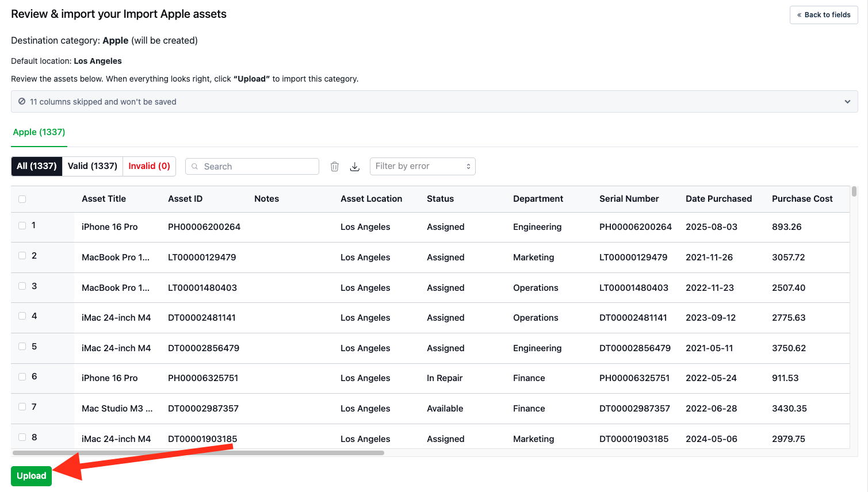Click purchase cost 3750.62

tap(789, 348)
